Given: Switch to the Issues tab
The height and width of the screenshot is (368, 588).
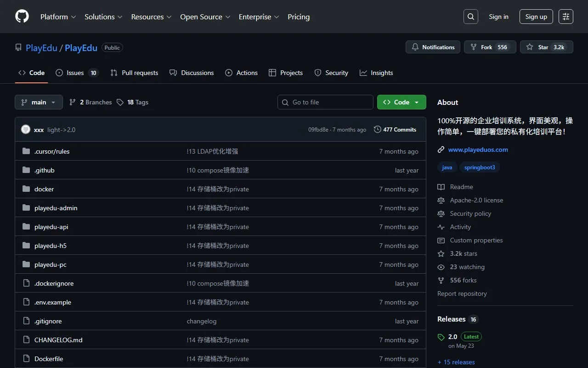Looking at the screenshot, I should click(76, 73).
